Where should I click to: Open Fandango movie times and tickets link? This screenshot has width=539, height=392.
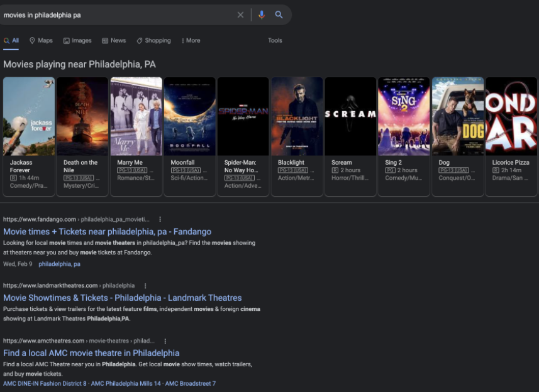pyautogui.click(x=107, y=232)
